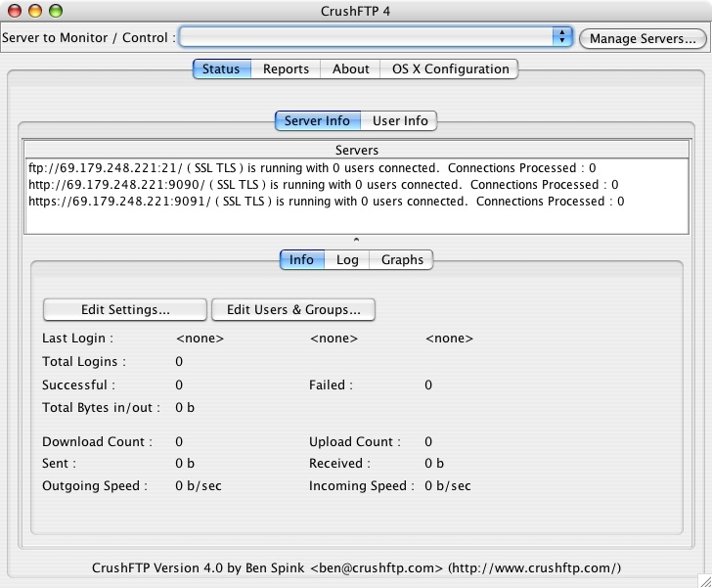Select the http://69.179.248.221:9090/ server row
This screenshot has height=588, width=712.
[356, 185]
